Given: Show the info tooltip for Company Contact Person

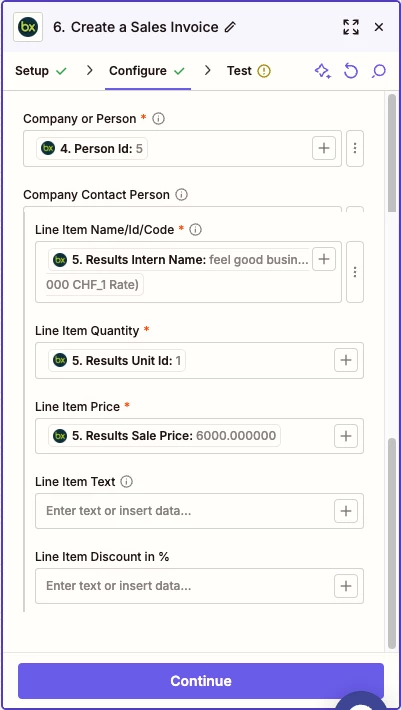Looking at the screenshot, I should tap(181, 195).
